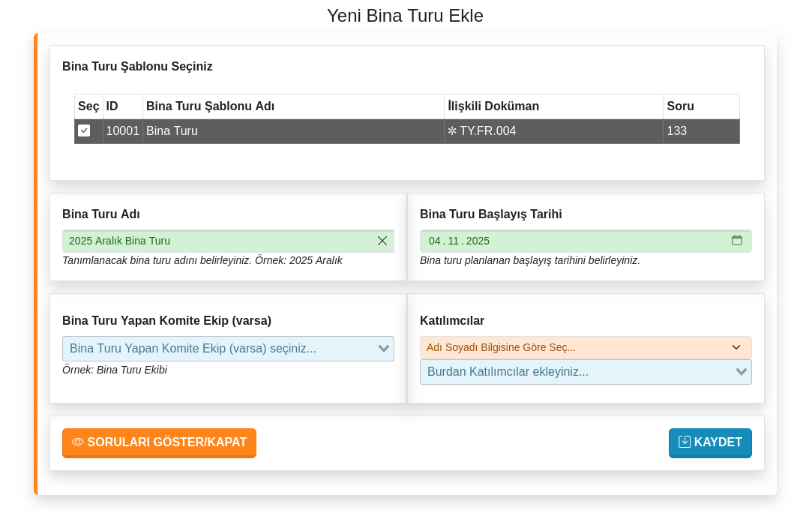This screenshot has width=812, height=513.
Task: Click the chevron arrow of Komite Ekip dropdown
Action: (x=384, y=349)
